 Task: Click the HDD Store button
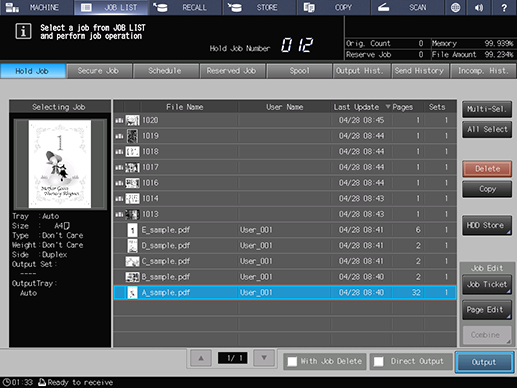point(487,225)
